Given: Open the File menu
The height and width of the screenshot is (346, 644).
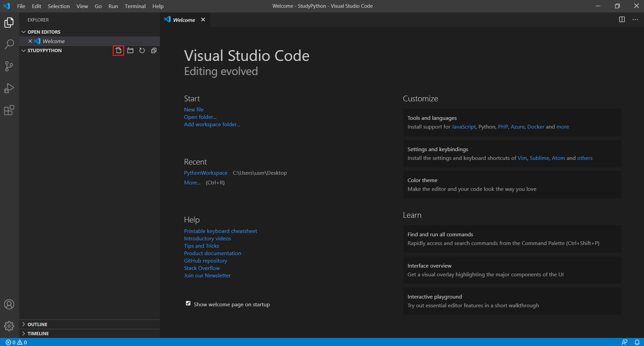Looking at the screenshot, I should click(21, 6).
